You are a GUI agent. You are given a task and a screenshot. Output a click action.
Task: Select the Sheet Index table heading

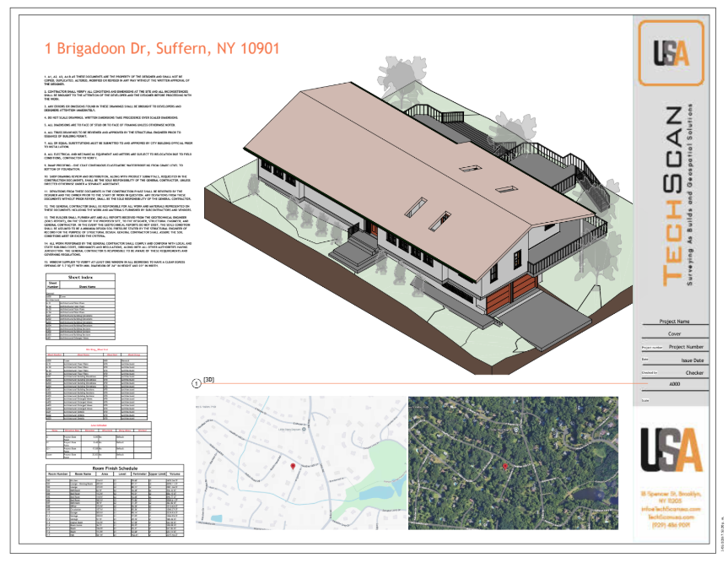tap(80, 276)
